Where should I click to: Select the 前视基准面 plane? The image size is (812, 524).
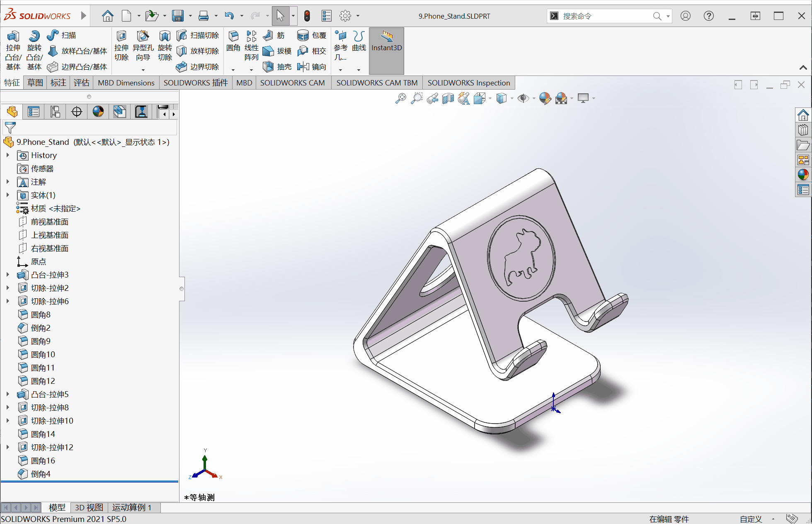[44, 222]
